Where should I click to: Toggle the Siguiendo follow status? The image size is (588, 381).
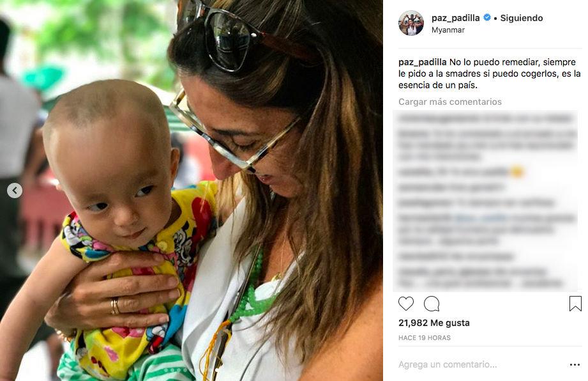(x=521, y=18)
